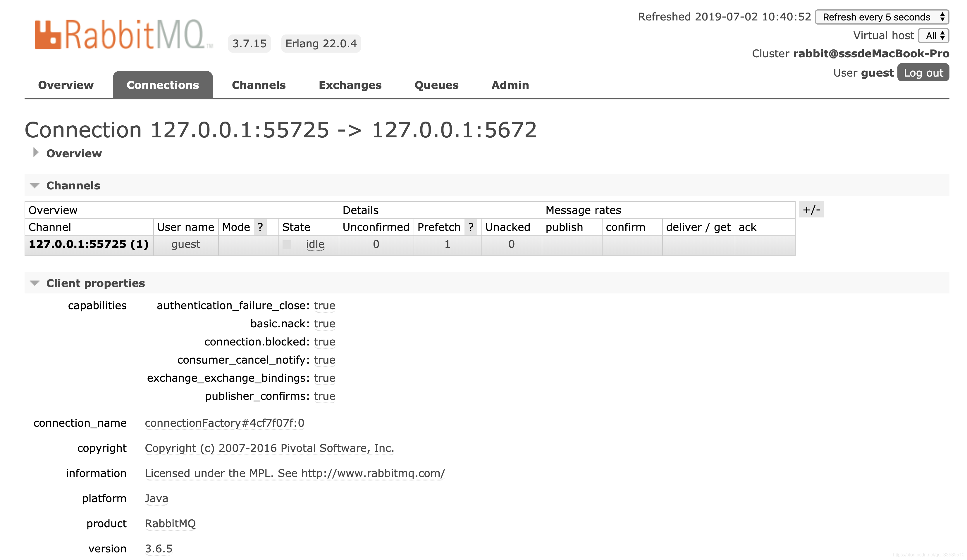
Task: Collapse the Channels section
Action: tap(35, 186)
